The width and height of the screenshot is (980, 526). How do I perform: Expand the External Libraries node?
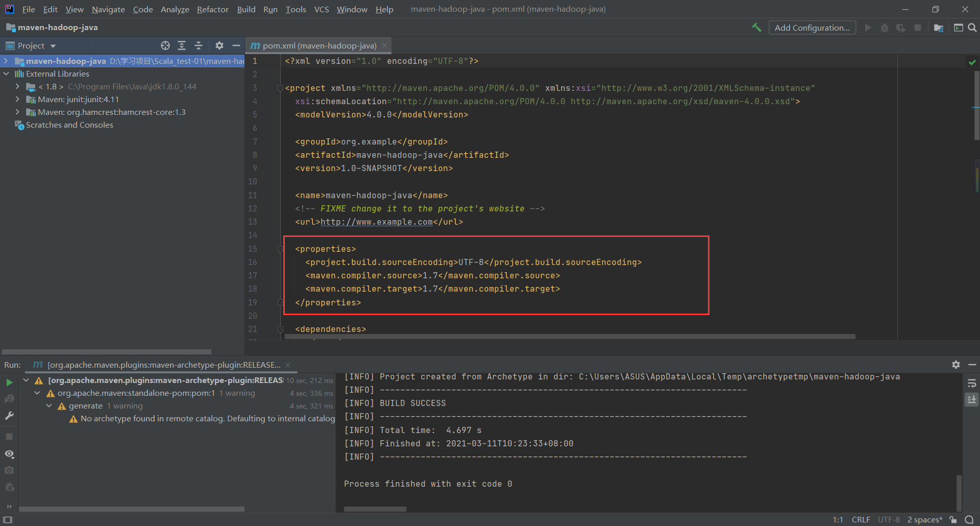point(6,74)
